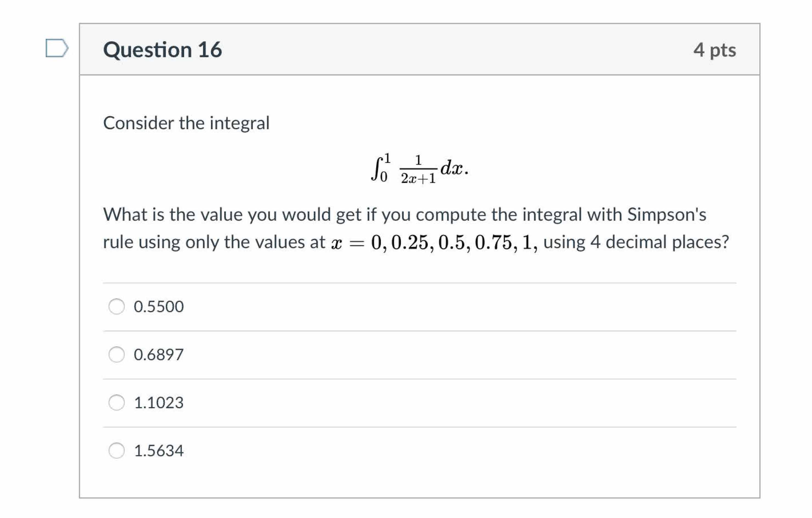The height and width of the screenshot is (518, 812).
Task: Click the answer label reading 0.6897
Action: click(159, 354)
